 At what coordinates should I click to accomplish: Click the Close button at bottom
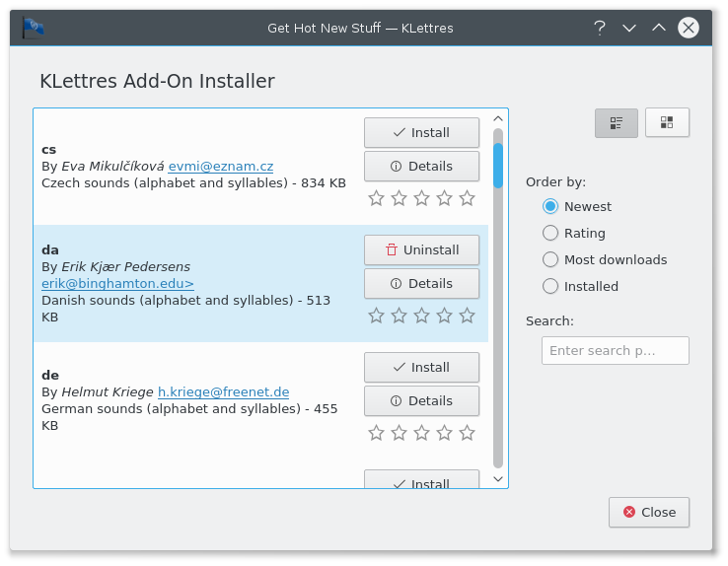649,512
